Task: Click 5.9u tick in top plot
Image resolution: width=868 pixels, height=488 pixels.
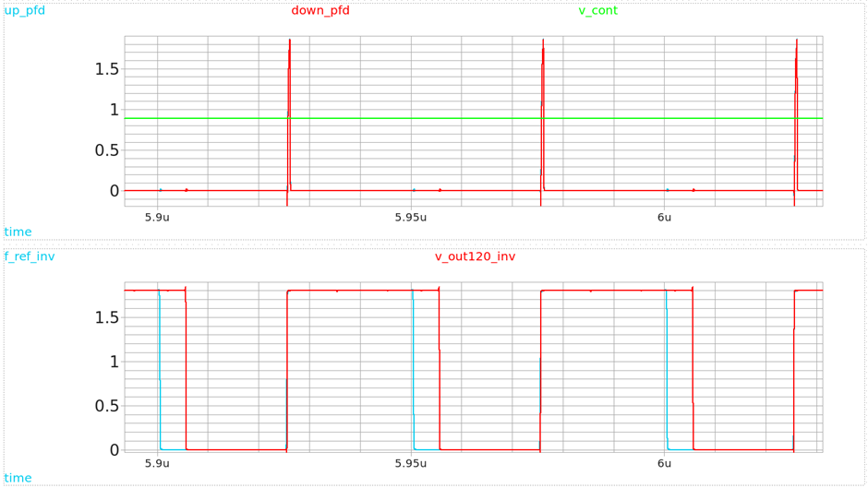Action: point(157,218)
